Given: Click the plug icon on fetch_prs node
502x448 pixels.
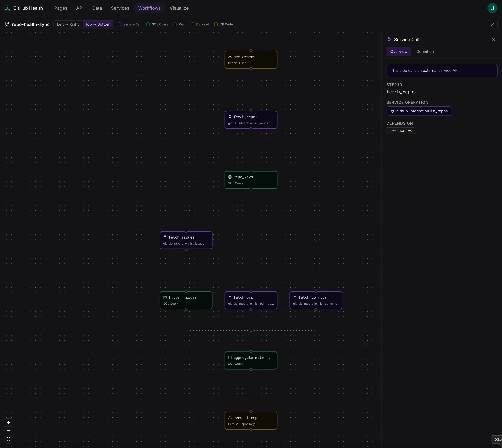Looking at the screenshot, I should (x=230, y=297).
